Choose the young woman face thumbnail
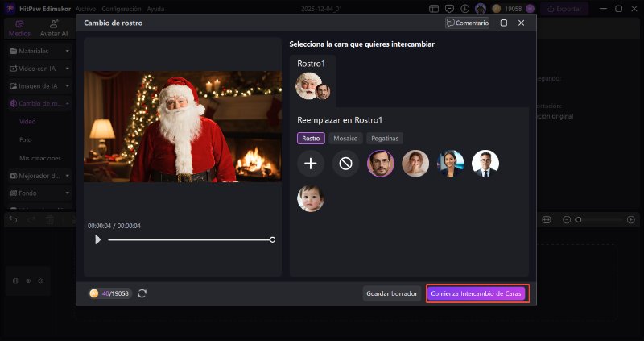The height and width of the screenshot is (341, 644). 415,164
